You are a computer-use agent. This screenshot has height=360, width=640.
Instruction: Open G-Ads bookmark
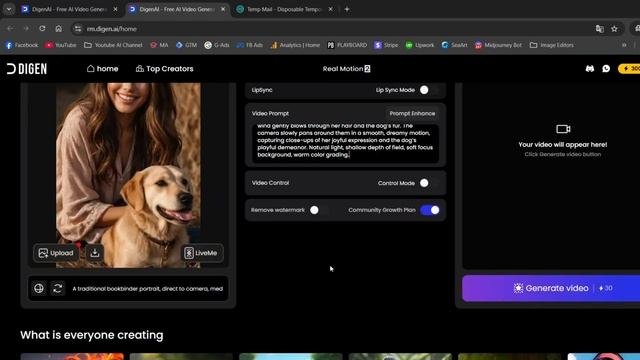pos(217,45)
